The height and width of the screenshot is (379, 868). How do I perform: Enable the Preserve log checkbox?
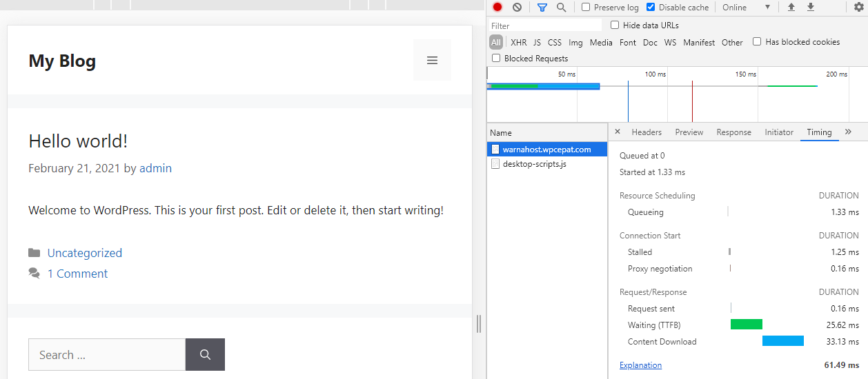[x=586, y=8]
